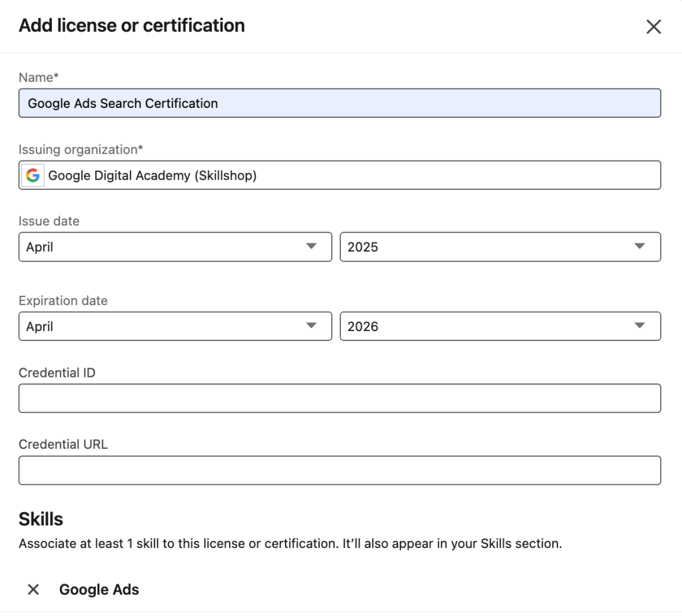Focus the Credential ID text field

340,398
